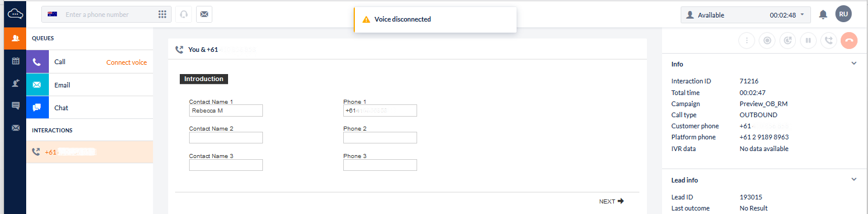This screenshot has height=214, width=868.
Task: Open the envelope icon in top bar
Action: click(x=204, y=15)
